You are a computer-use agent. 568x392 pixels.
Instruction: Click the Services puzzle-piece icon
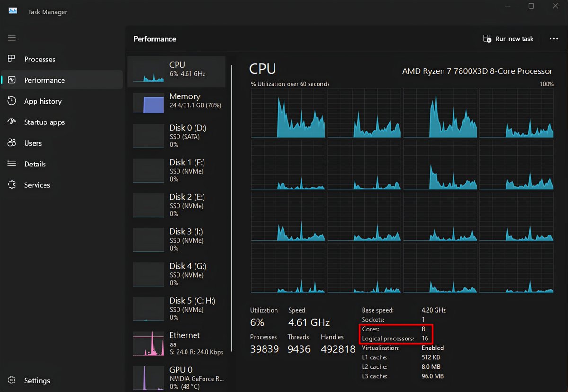pyautogui.click(x=12, y=185)
